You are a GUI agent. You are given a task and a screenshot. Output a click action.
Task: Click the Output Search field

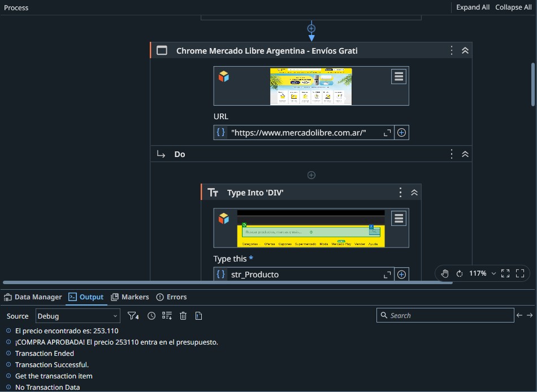(445, 315)
